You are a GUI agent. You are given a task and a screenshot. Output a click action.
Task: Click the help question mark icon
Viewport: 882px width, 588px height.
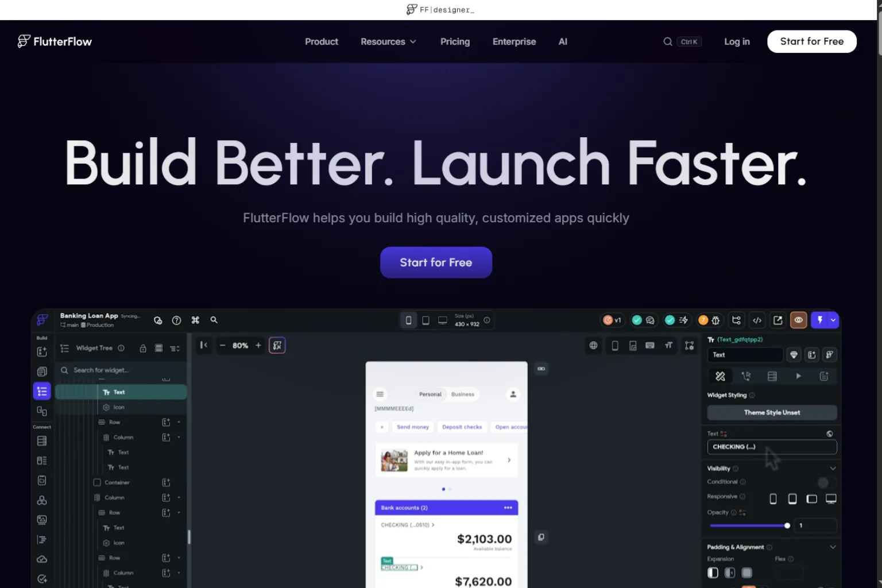[176, 320]
